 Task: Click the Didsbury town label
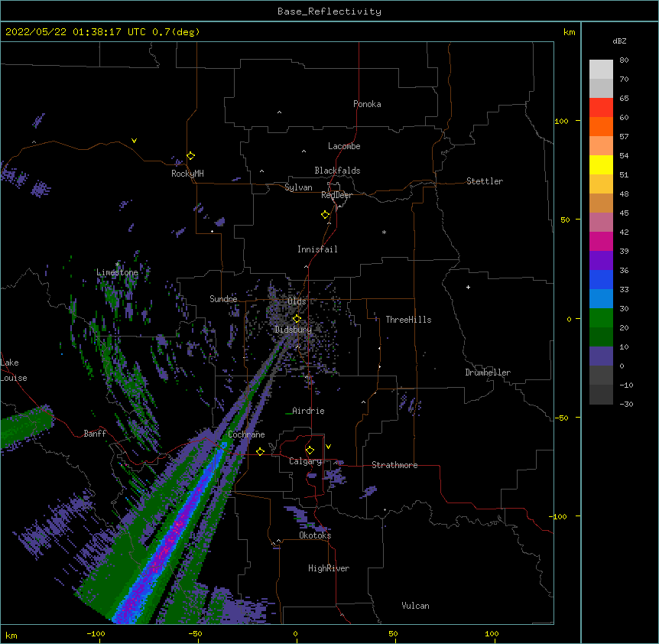[294, 330]
